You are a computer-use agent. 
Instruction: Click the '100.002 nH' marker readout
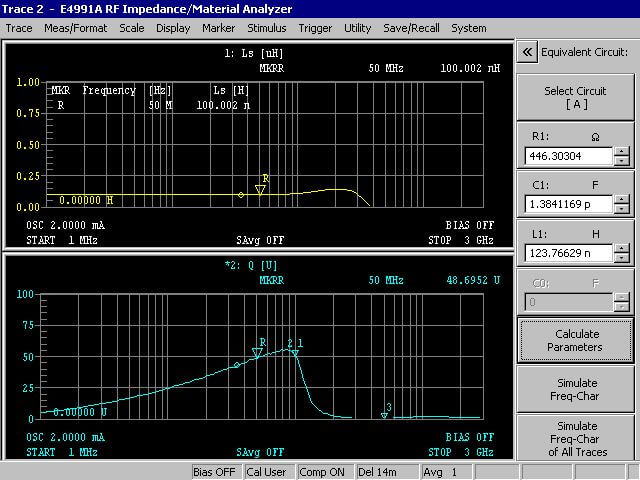pos(470,68)
